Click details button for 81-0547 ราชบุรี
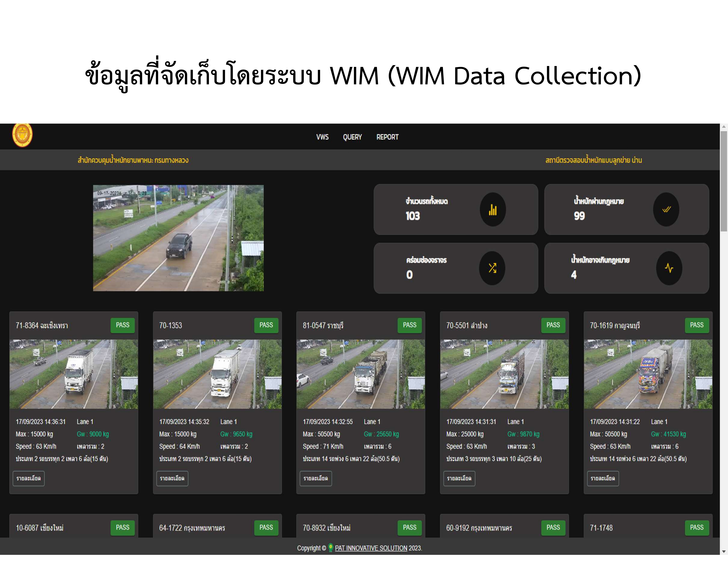The image size is (728, 563). [316, 478]
